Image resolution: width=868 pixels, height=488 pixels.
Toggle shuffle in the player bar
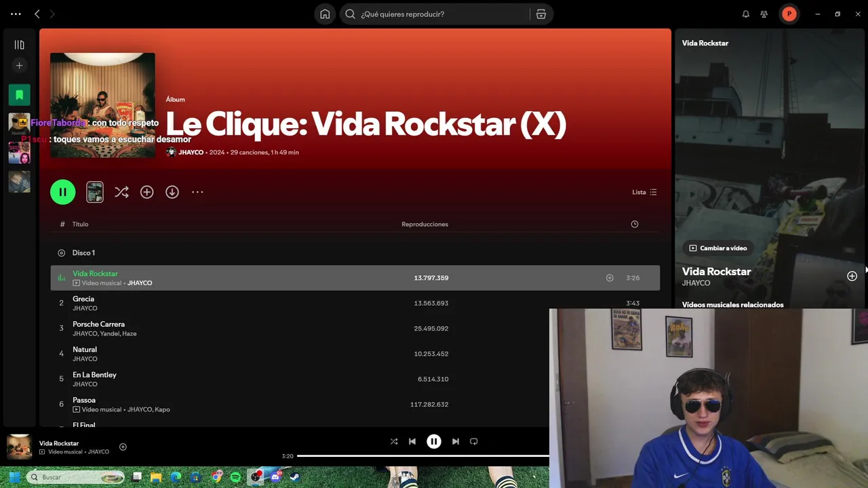click(394, 441)
